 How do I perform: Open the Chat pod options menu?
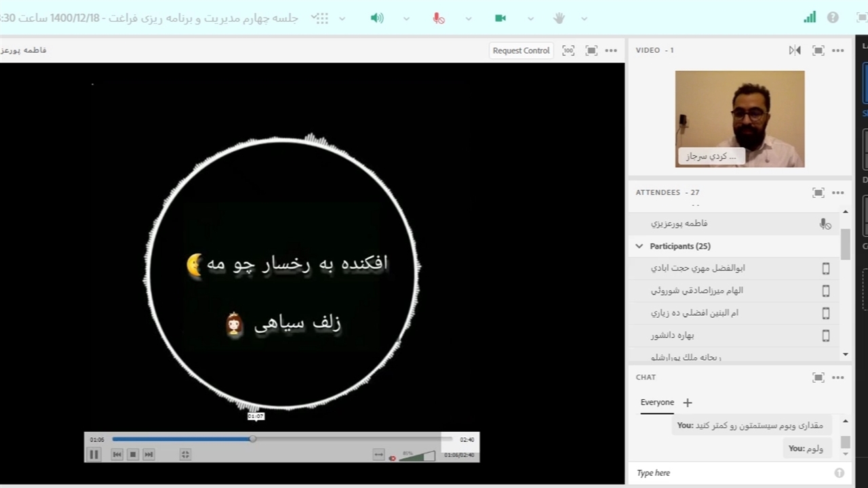(x=838, y=378)
